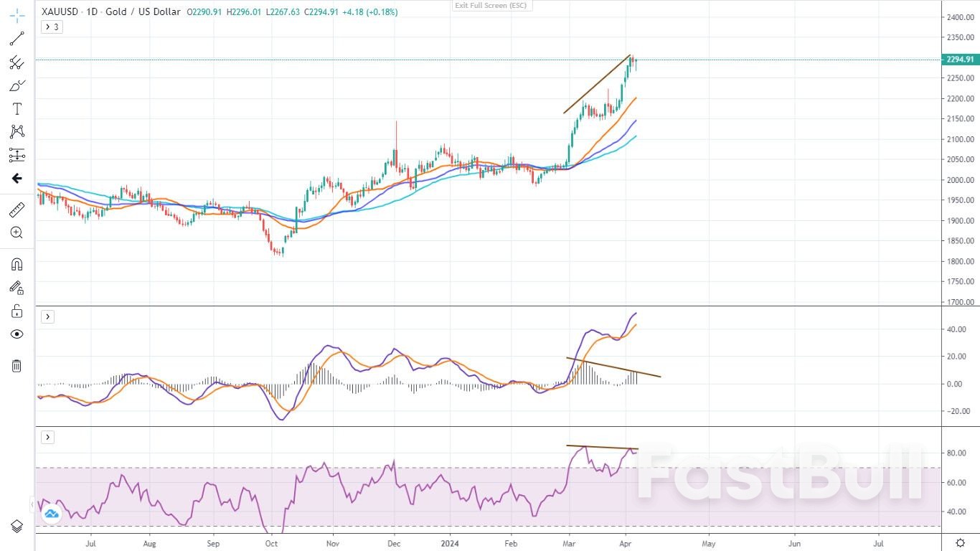Hide all drawings with eye icon
This screenshot has width=980, height=551.
pyautogui.click(x=17, y=334)
